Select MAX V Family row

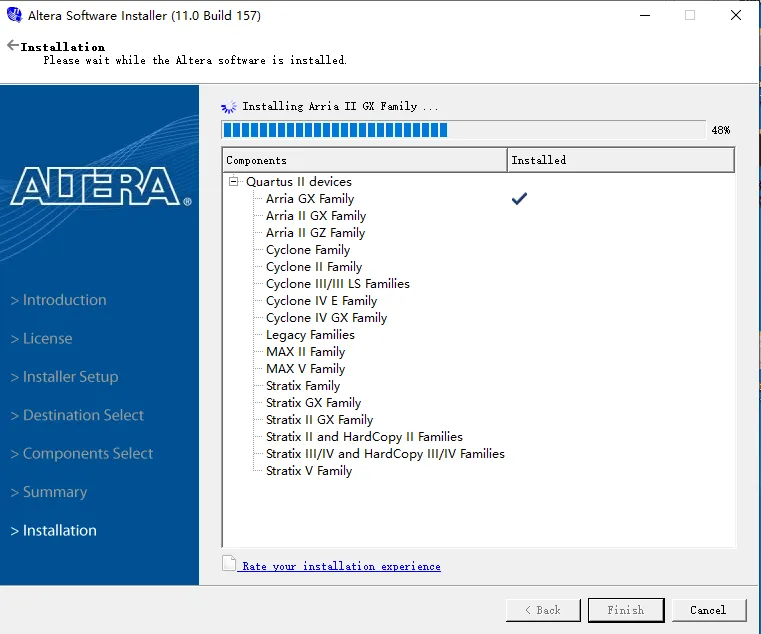pyautogui.click(x=305, y=368)
